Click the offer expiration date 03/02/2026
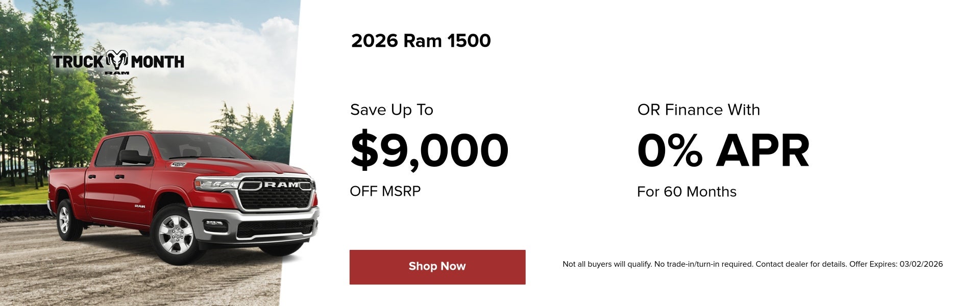The image size is (980, 306). (x=921, y=264)
